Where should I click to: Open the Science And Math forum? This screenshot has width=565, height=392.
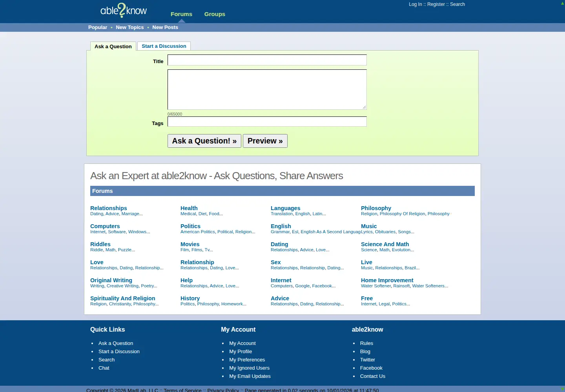point(385,244)
